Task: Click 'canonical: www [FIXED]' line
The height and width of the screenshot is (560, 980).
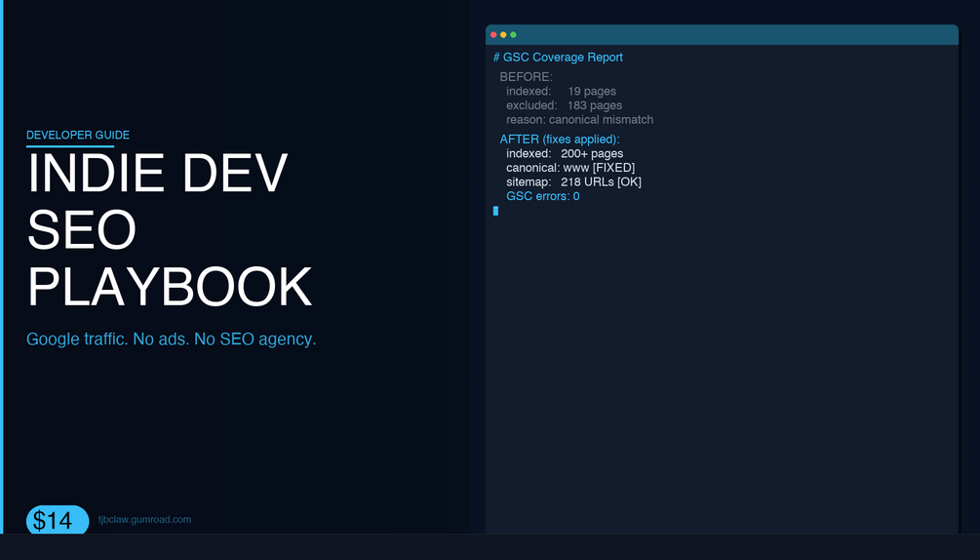Action: click(570, 168)
